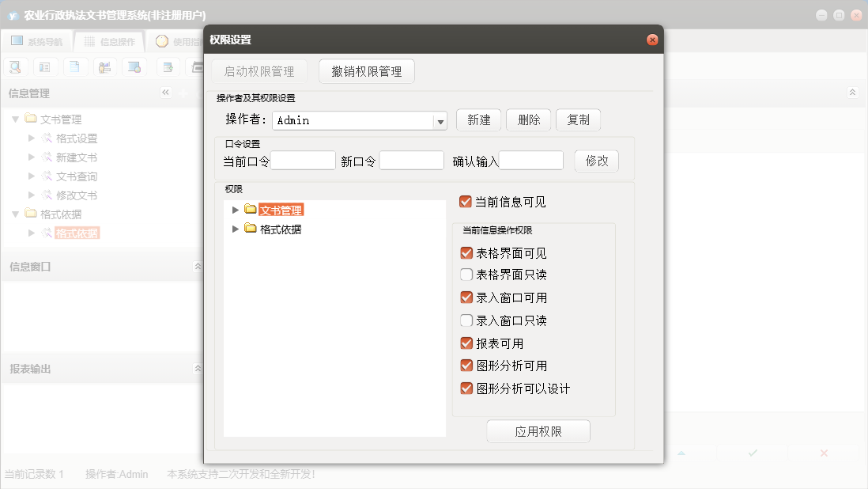Click the magnifier search icon in the toolbar
The image size is (868, 489).
[x=16, y=66]
